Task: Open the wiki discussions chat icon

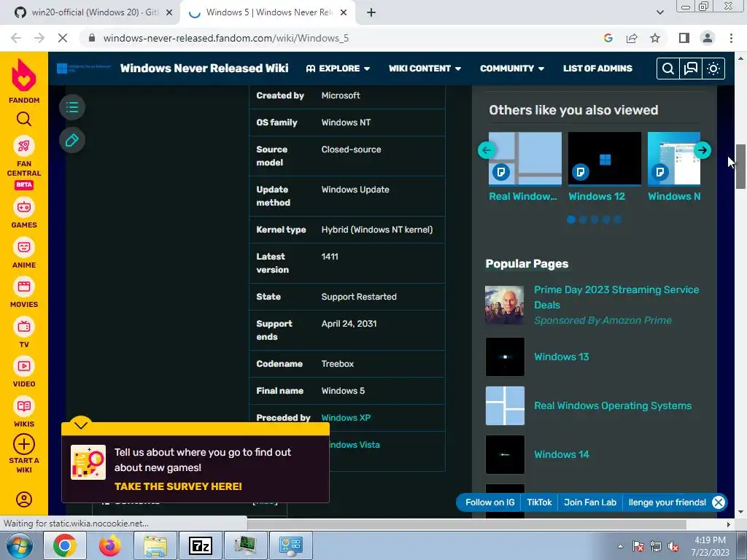Action: point(690,69)
